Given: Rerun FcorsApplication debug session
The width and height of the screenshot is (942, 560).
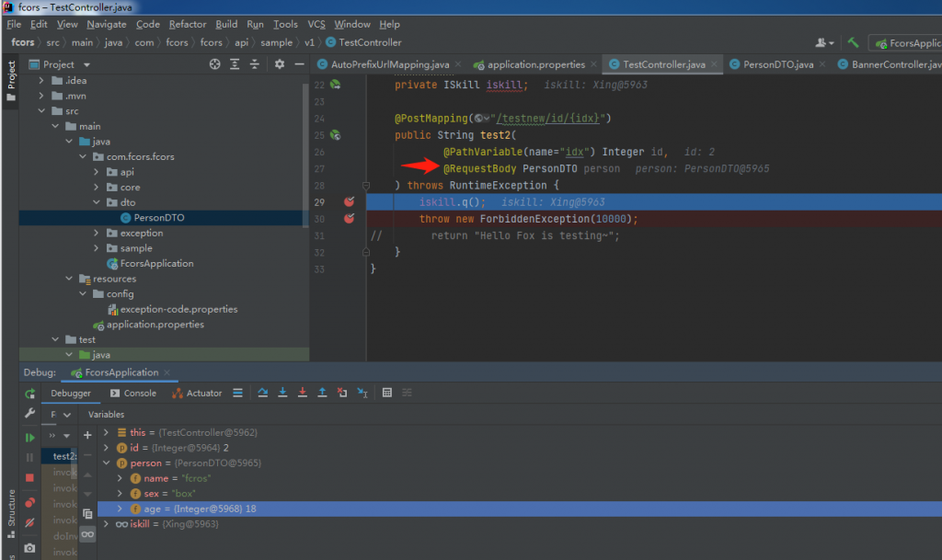Looking at the screenshot, I should click(29, 394).
